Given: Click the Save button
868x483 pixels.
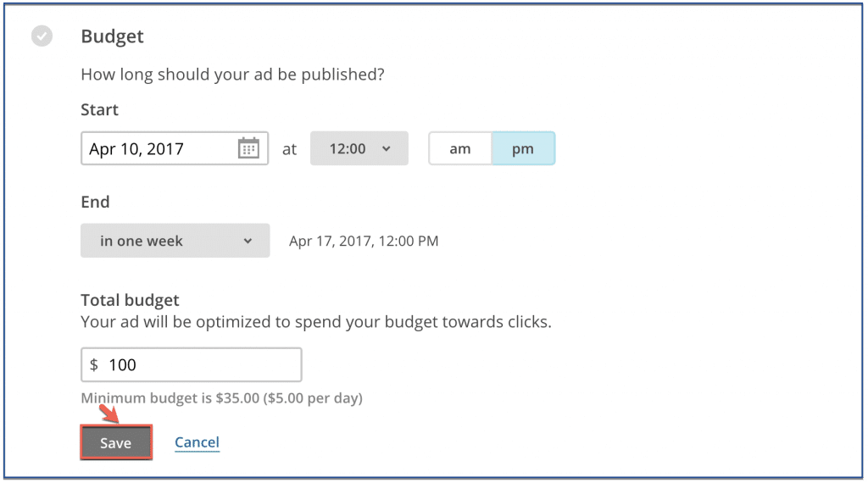Looking at the screenshot, I should point(116,442).
